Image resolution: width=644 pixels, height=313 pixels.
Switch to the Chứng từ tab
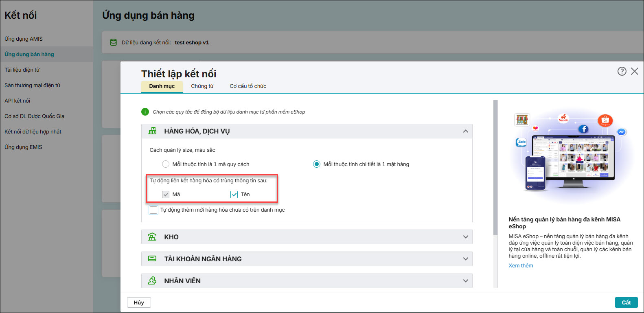click(202, 86)
